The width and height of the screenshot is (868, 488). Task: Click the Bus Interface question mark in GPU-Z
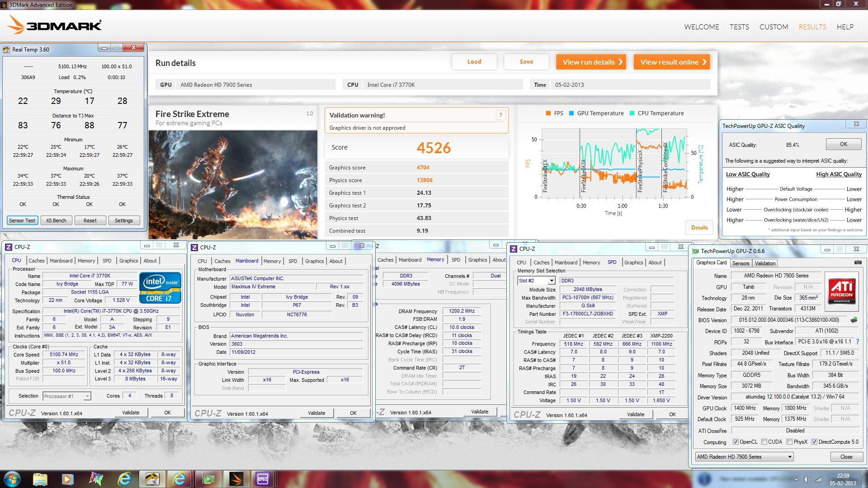[x=858, y=342]
